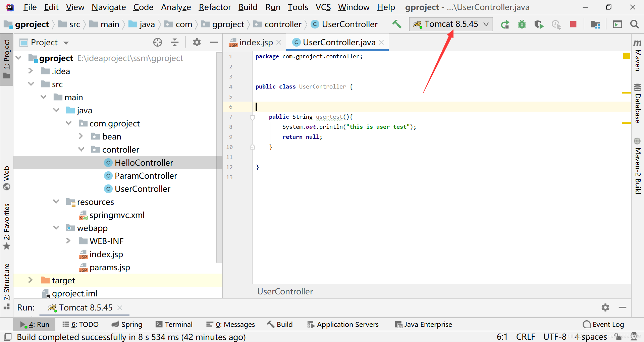
Task: Locate current file with the target icon
Action: [158, 42]
